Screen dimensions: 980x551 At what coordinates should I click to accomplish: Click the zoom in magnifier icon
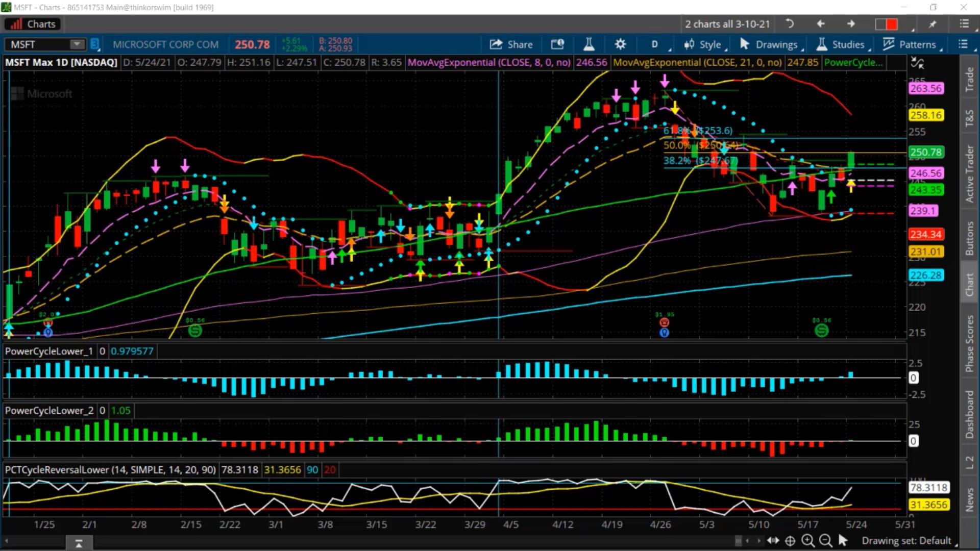coord(807,540)
